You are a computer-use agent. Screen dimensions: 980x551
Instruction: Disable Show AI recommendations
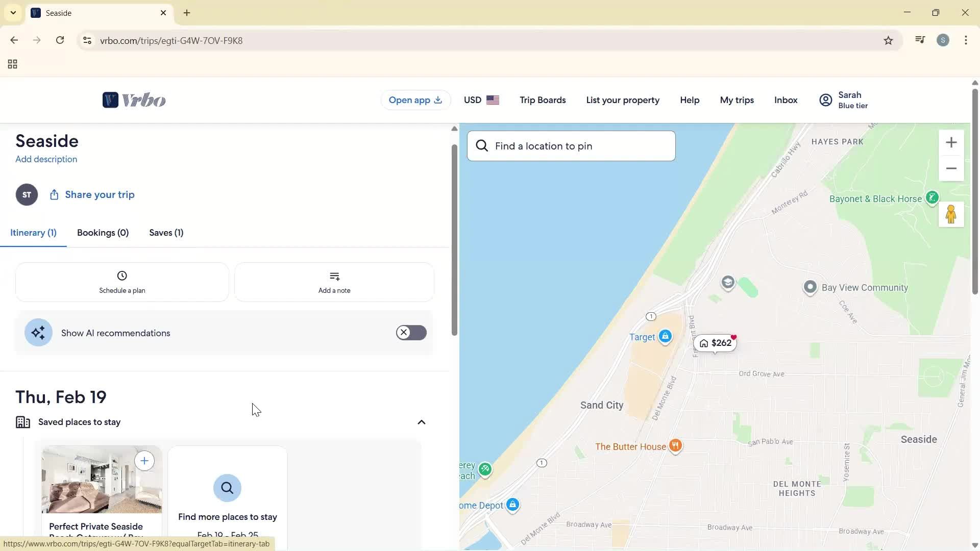point(411,332)
